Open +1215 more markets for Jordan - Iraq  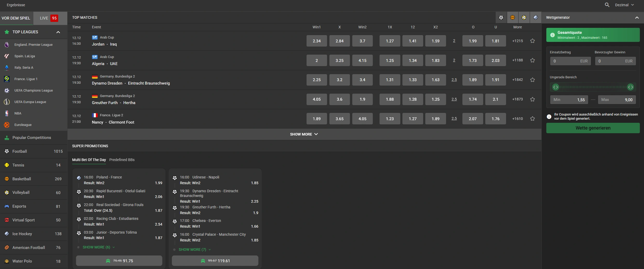point(517,41)
